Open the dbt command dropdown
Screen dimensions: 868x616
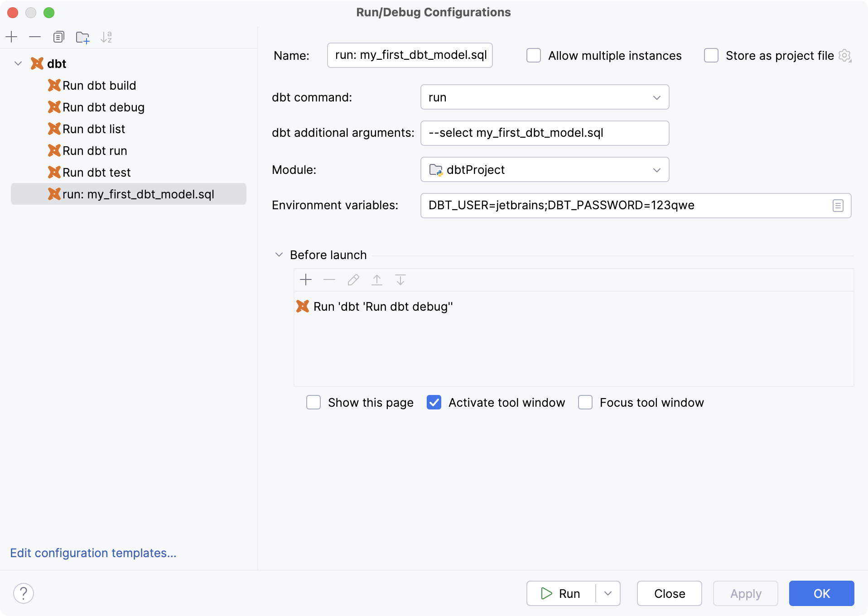658,97
